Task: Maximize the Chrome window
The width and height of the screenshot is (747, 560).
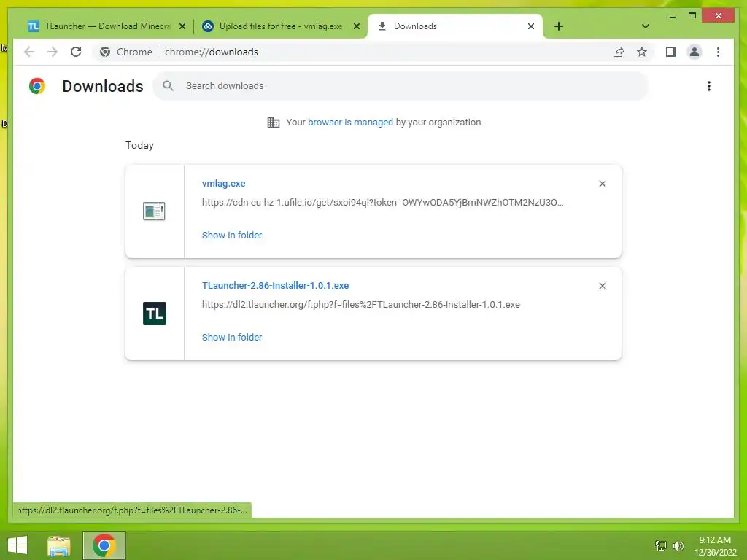Action: [x=692, y=16]
